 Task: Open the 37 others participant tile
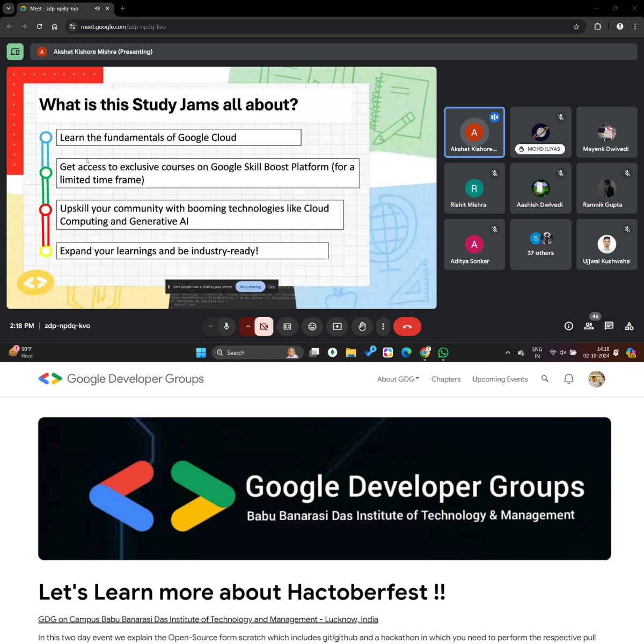540,244
